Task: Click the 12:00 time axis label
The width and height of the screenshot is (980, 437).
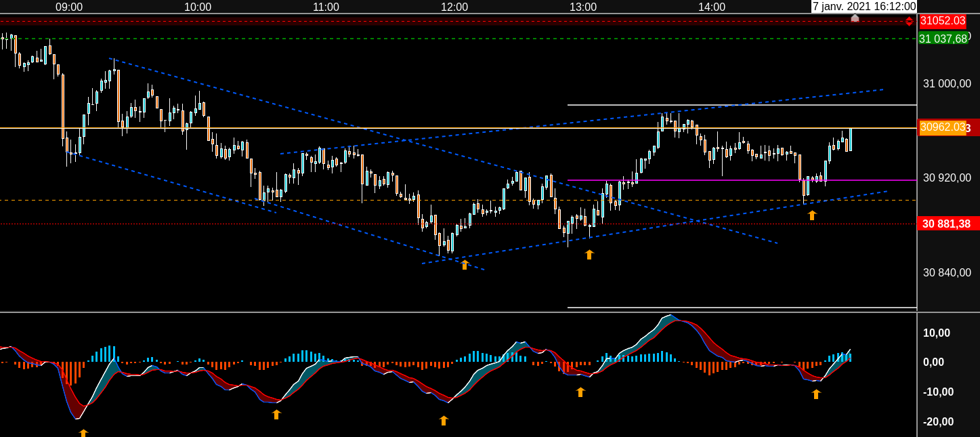Action: [454, 7]
